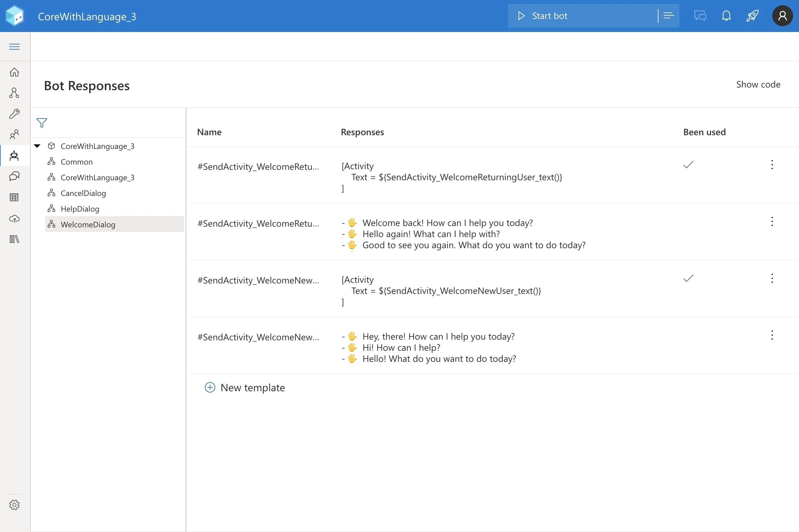
Task: Open the dialog design flow icon
Action: point(14,93)
